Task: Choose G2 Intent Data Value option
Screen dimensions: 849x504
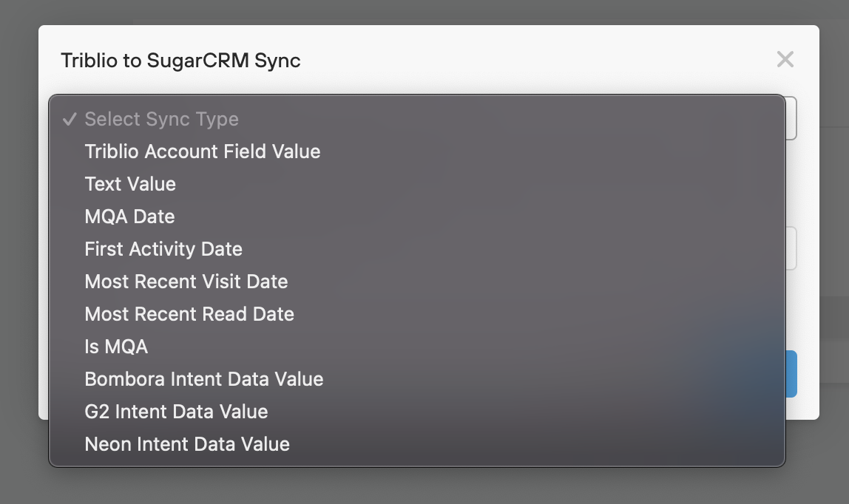Action: (x=417, y=412)
